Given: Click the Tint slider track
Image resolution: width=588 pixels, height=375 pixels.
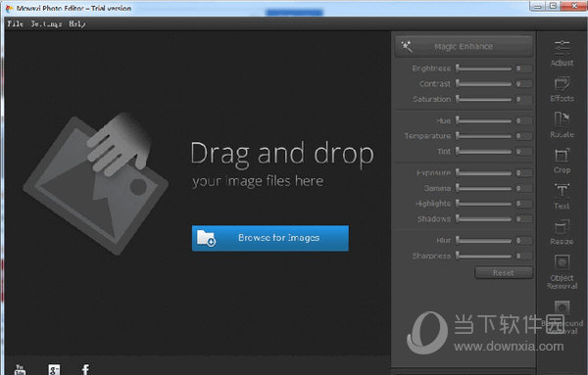Looking at the screenshot, I should 484,152.
